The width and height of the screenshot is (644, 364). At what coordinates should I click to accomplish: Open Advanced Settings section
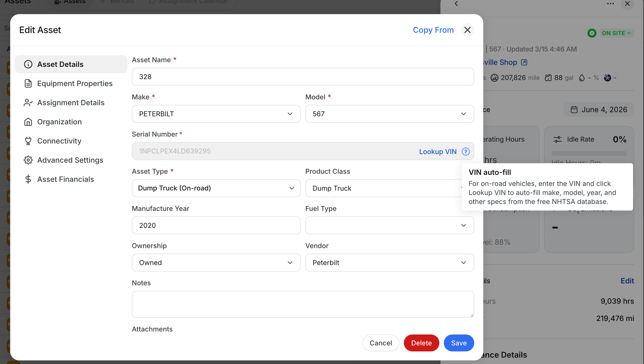pos(71,160)
